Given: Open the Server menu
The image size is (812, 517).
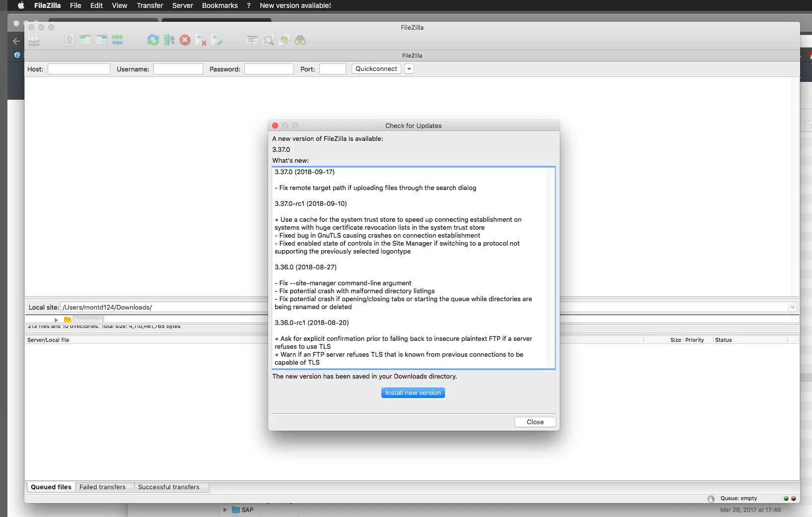Looking at the screenshot, I should 182,5.
